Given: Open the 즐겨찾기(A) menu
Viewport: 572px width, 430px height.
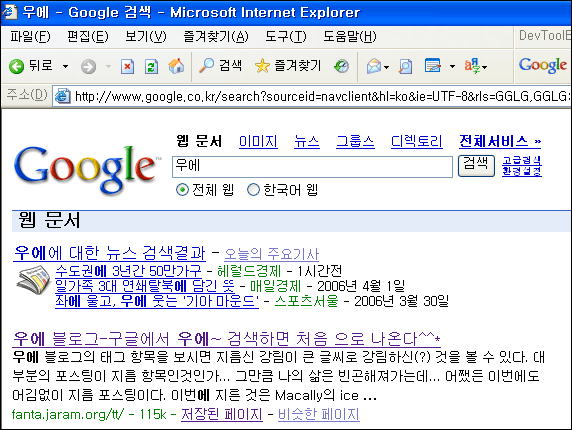Looking at the screenshot, I should pyautogui.click(x=216, y=36).
